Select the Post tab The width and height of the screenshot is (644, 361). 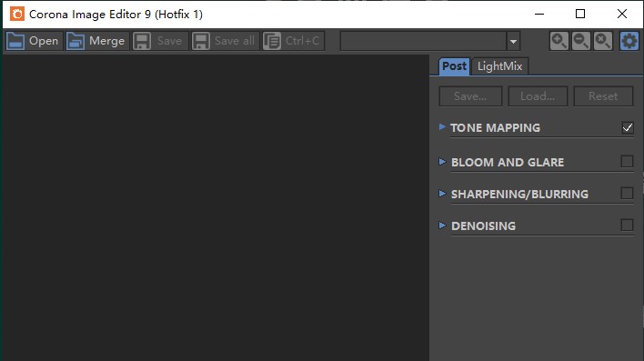(454, 66)
